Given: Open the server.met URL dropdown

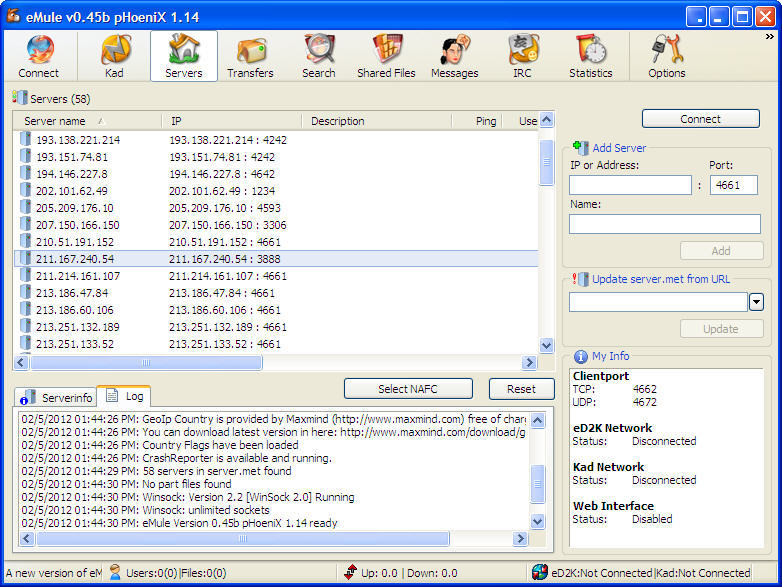Looking at the screenshot, I should coord(756,302).
